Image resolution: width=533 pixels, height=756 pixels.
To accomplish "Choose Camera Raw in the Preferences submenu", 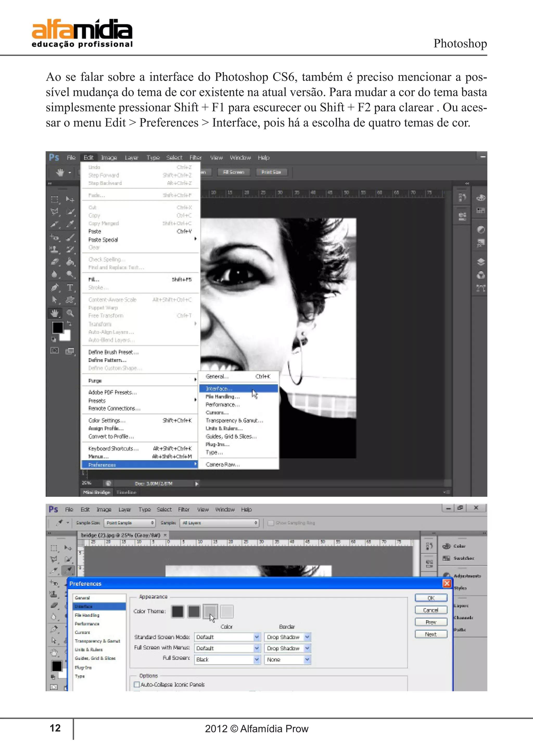I will pyautogui.click(x=238, y=464).
